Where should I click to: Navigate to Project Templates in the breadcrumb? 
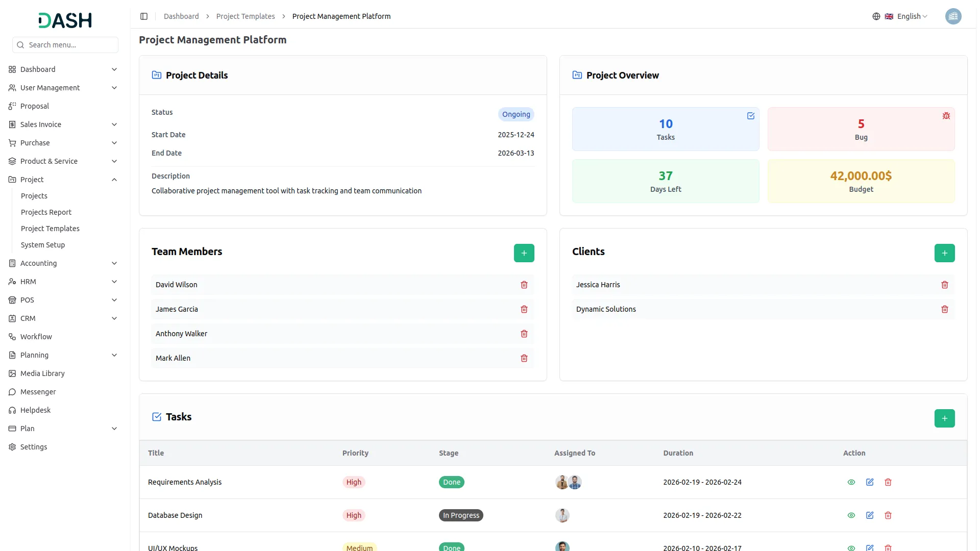coord(246,16)
